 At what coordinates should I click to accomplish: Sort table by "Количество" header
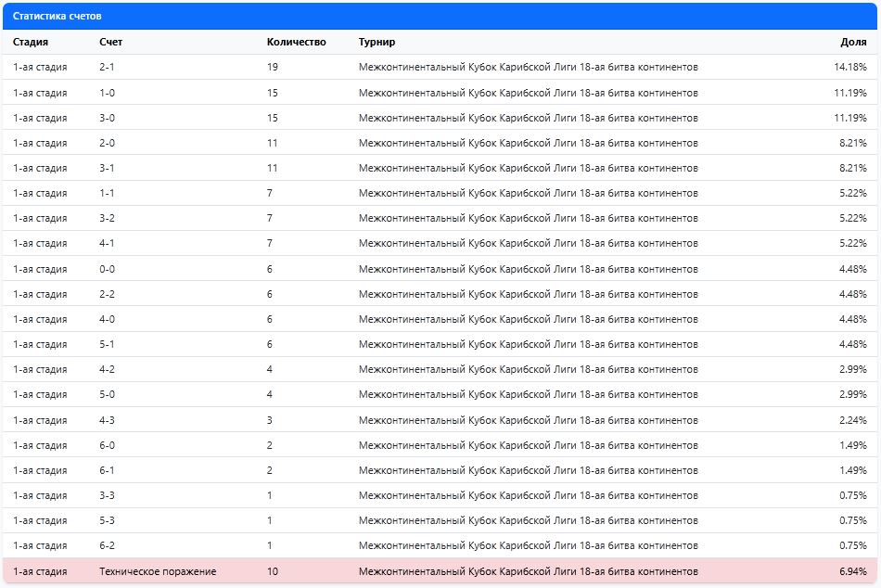click(x=296, y=43)
